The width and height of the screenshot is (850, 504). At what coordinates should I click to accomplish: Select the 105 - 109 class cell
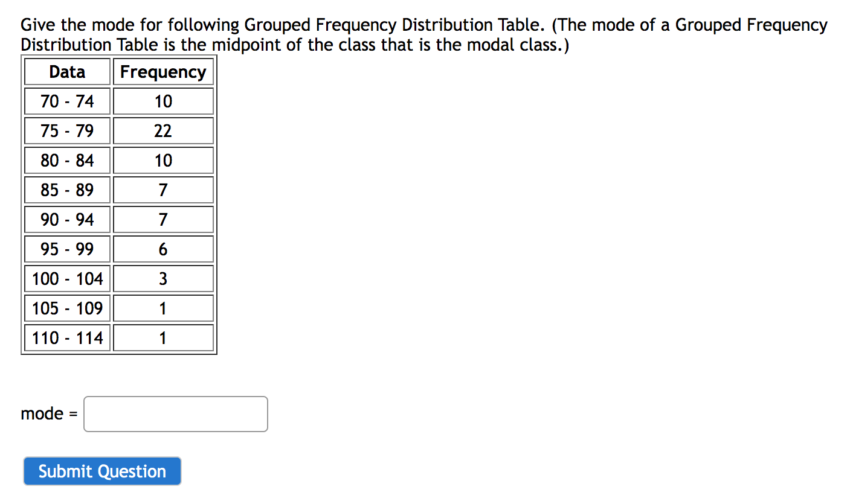click(x=66, y=308)
